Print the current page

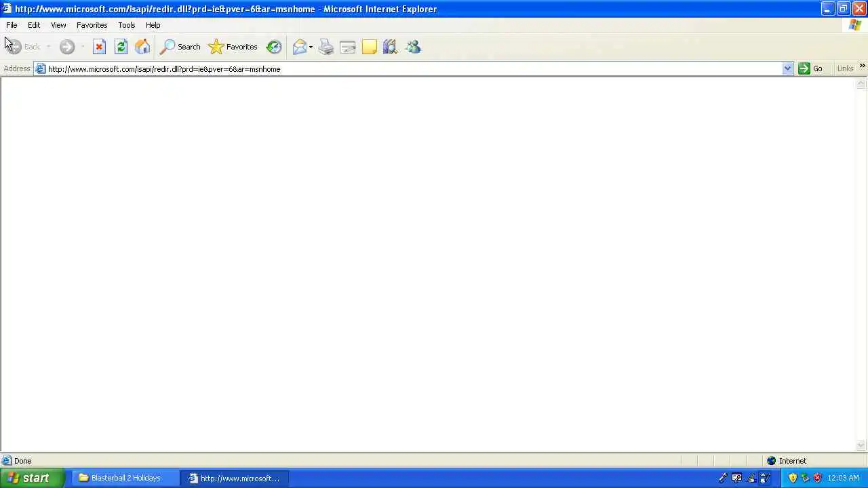326,47
